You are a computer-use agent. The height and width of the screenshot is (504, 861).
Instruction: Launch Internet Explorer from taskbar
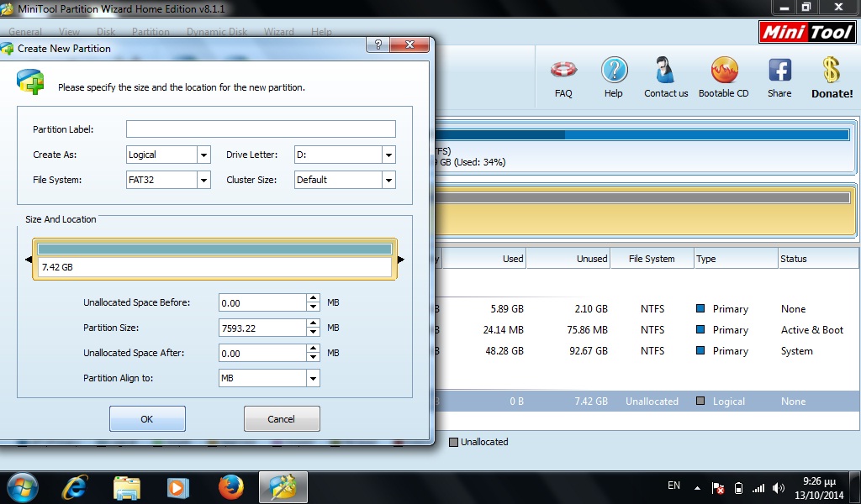[x=74, y=487]
